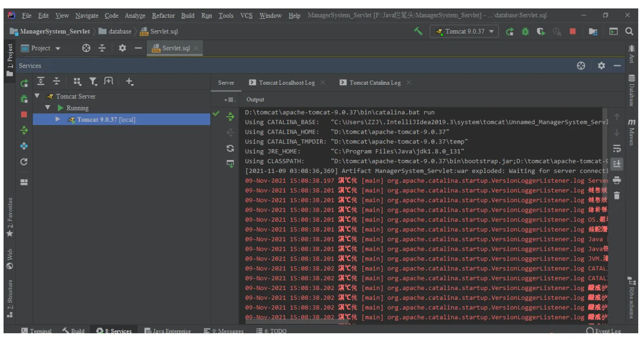Click the locate target icon in the Project toolbar
This screenshot has height=339, width=644.
click(86, 48)
